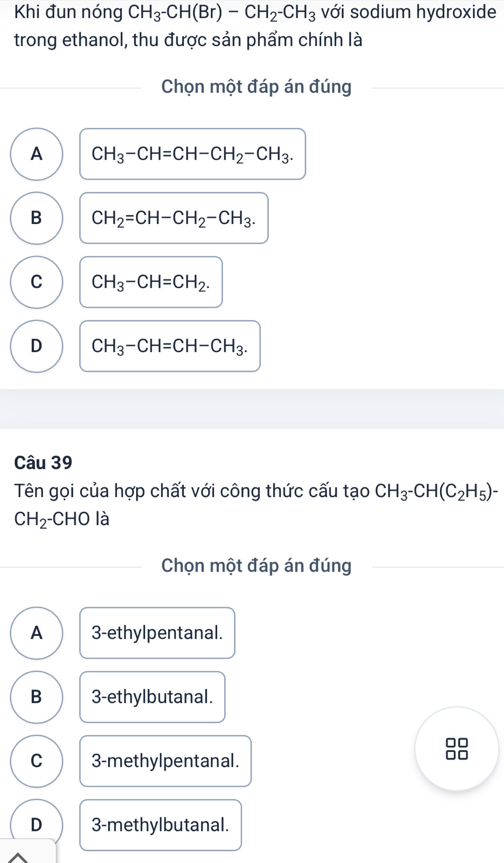504x863 pixels.
Task: Mark circle D next to CH3-CH=CH-CH3
Action: point(36,346)
